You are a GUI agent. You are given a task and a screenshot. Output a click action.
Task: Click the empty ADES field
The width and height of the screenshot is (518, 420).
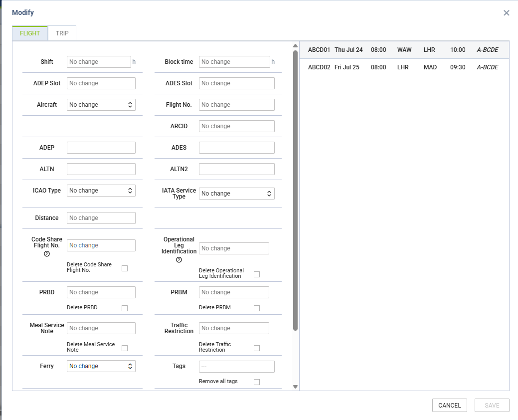tap(236, 148)
